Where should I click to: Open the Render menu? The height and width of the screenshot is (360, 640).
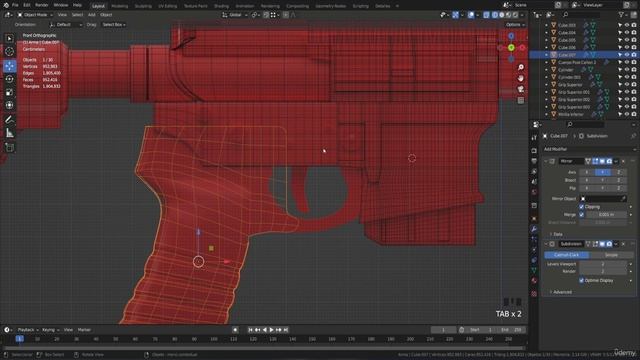coord(42,5)
